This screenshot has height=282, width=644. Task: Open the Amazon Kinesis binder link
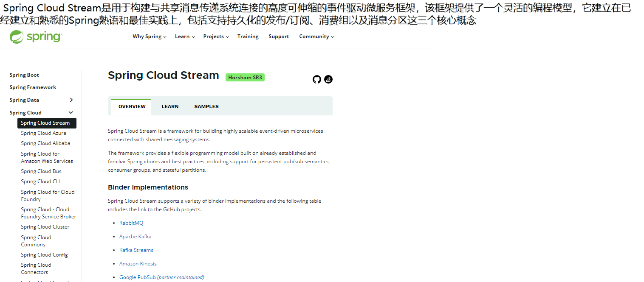[138, 264]
